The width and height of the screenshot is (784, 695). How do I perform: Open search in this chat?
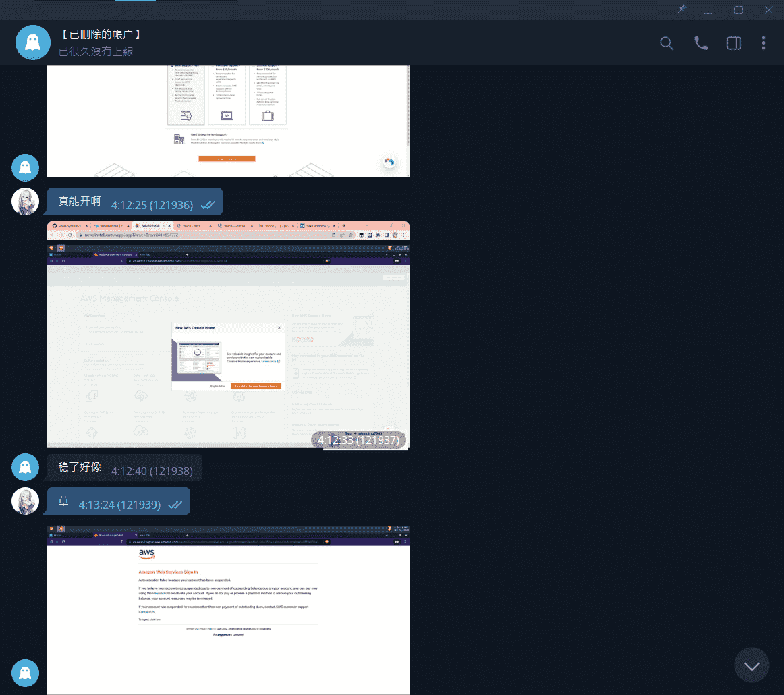coord(667,43)
